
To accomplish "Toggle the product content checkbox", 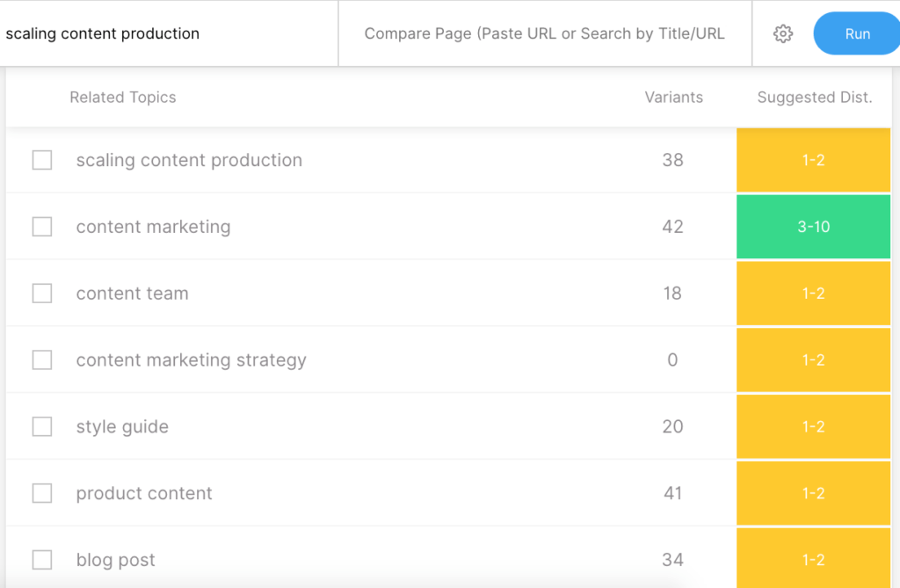I will point(42,494).
